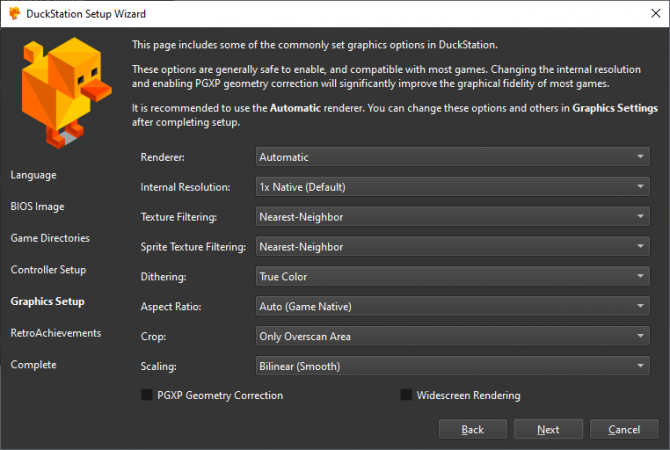Select Controller Setup in sidebar

(49, 270)
